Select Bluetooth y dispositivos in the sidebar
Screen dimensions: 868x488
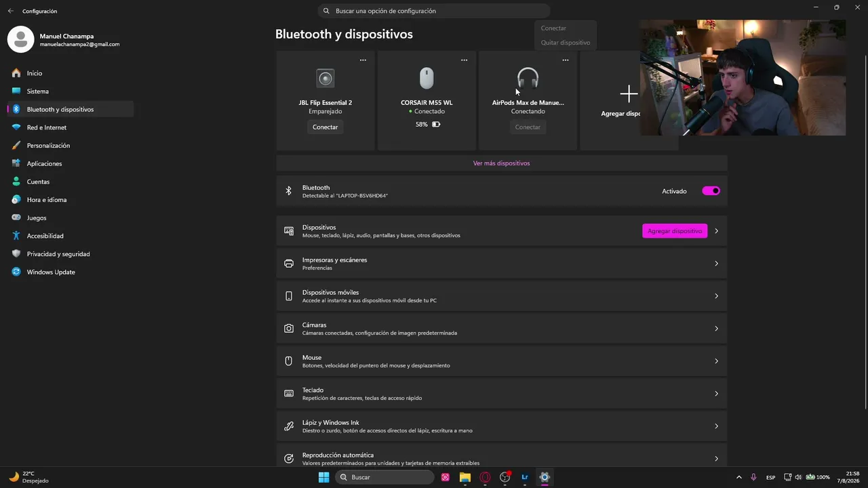click(x=71, y=109)
